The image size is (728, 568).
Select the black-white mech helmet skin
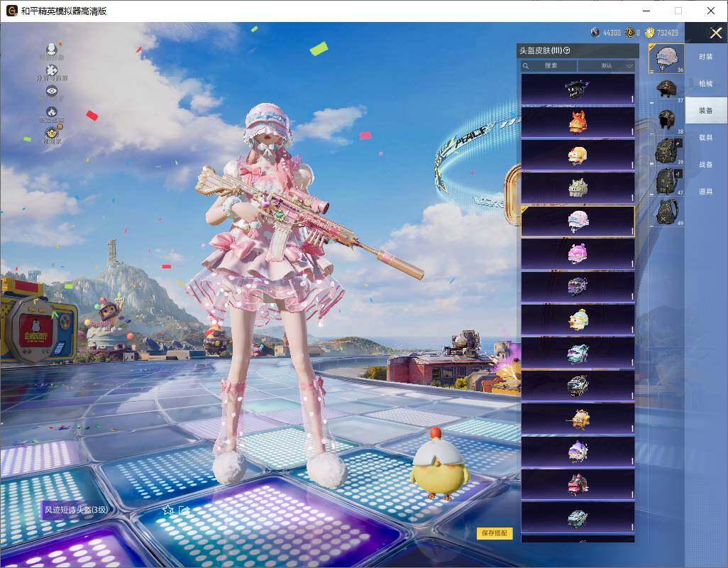coord(578,386)
